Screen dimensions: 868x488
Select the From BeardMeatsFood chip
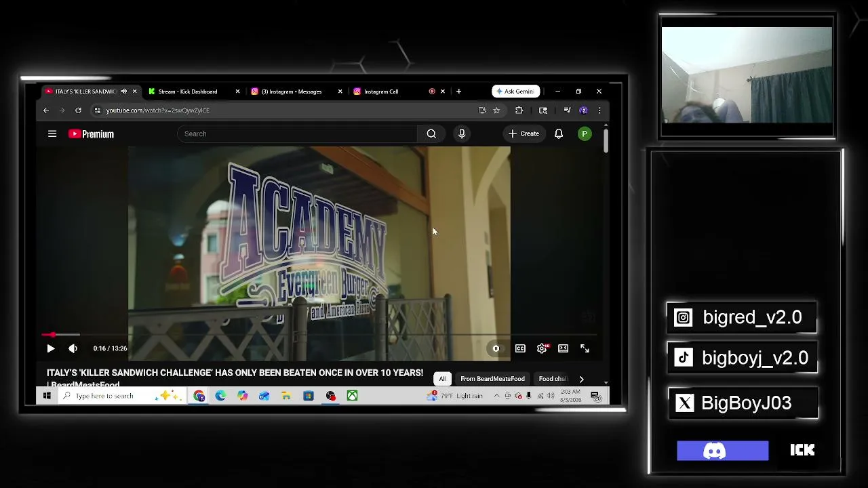coord(492,379)
